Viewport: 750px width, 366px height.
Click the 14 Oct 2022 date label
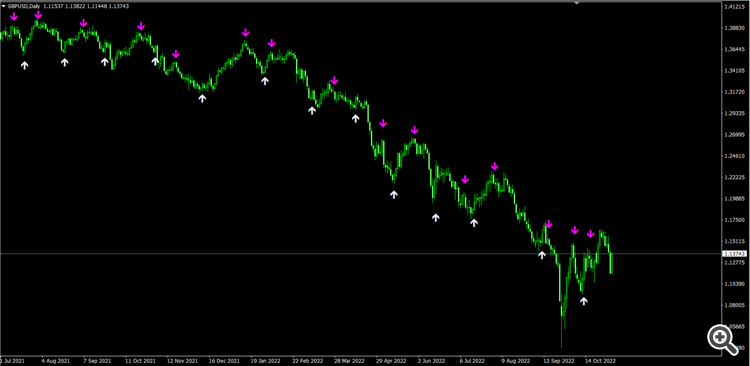coord(600,361)
